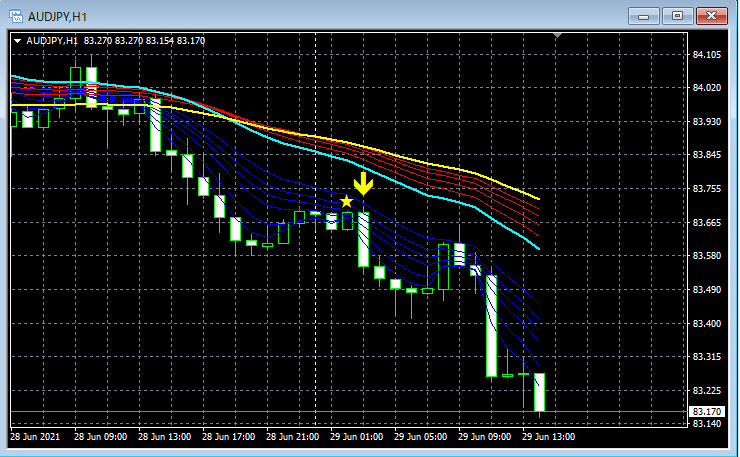This screenshot has height=457, width=740.
Task: Close the AUDJPY,H1 chart window
Action: pyautogui.click(x=712, y=17)
